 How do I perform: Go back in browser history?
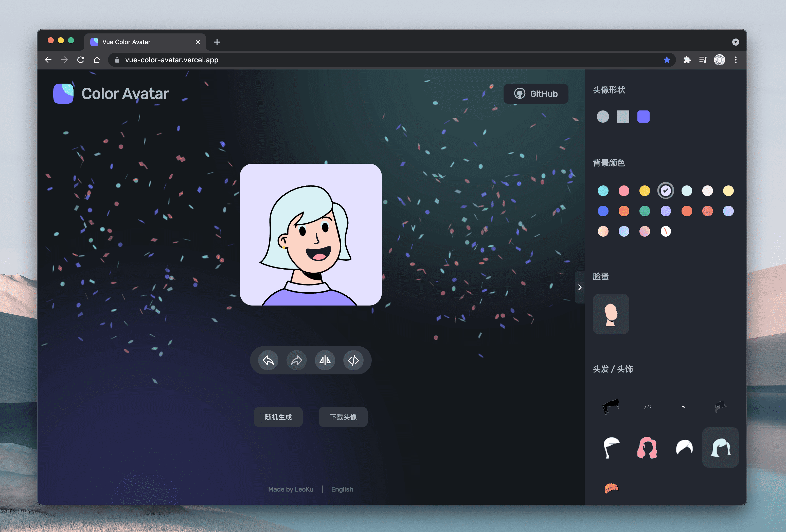(48, 60)
